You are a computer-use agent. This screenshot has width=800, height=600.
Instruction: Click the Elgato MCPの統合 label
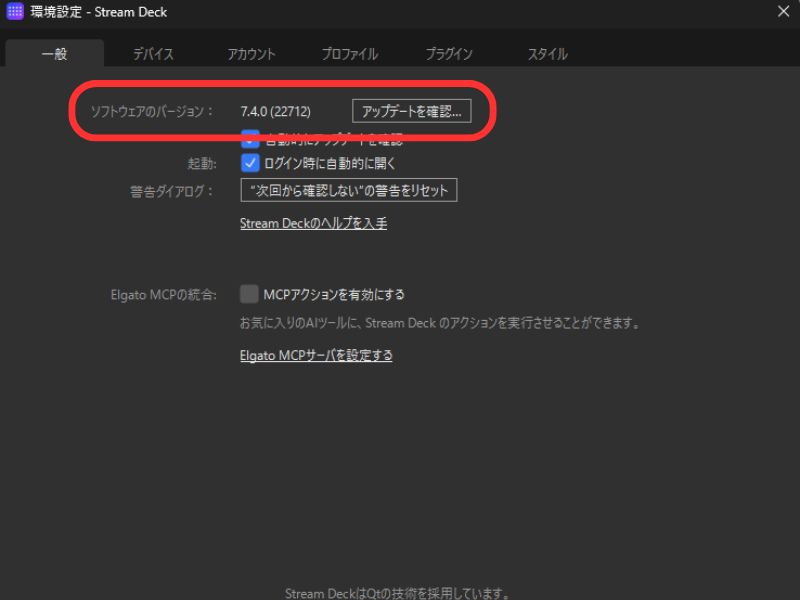[x=163, y=295]
